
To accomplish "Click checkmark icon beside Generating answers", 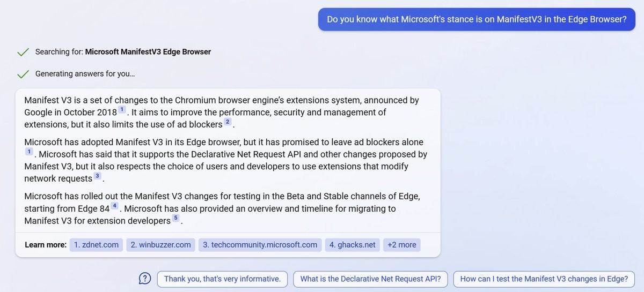I will click(x=23, y=74).
